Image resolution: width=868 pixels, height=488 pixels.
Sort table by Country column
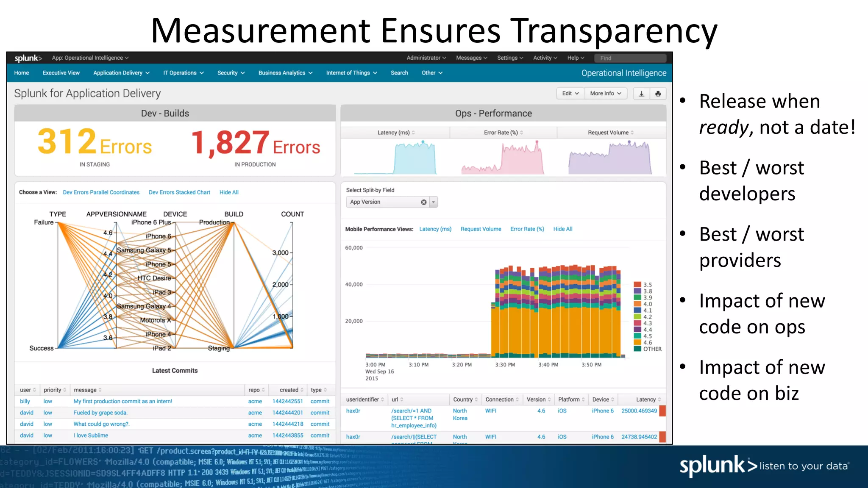465,399
